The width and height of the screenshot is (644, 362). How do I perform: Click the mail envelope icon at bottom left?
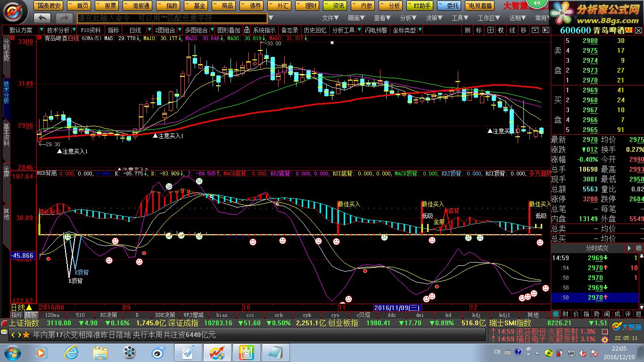pos(4,333)
